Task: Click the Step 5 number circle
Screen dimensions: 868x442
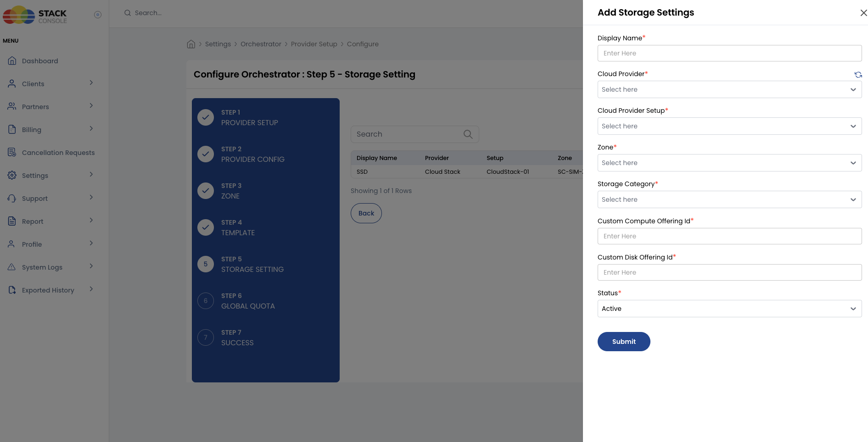Action: (x=206, y=264)
